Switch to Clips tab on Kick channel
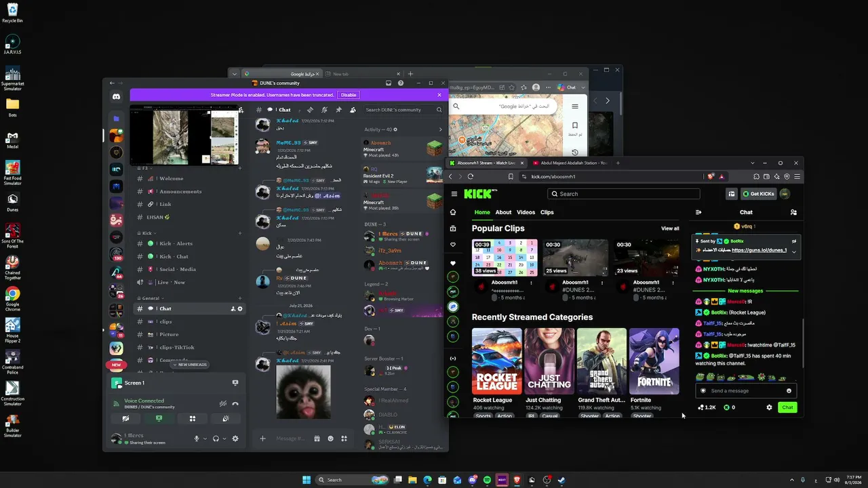Viewport: 868px width, 488px height. (547, 212)
